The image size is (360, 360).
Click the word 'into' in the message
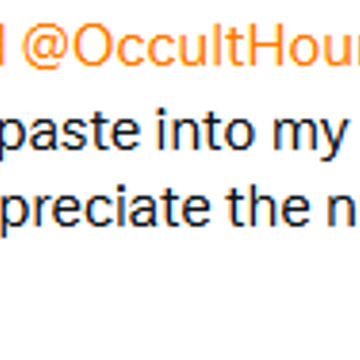click(207, 129)
